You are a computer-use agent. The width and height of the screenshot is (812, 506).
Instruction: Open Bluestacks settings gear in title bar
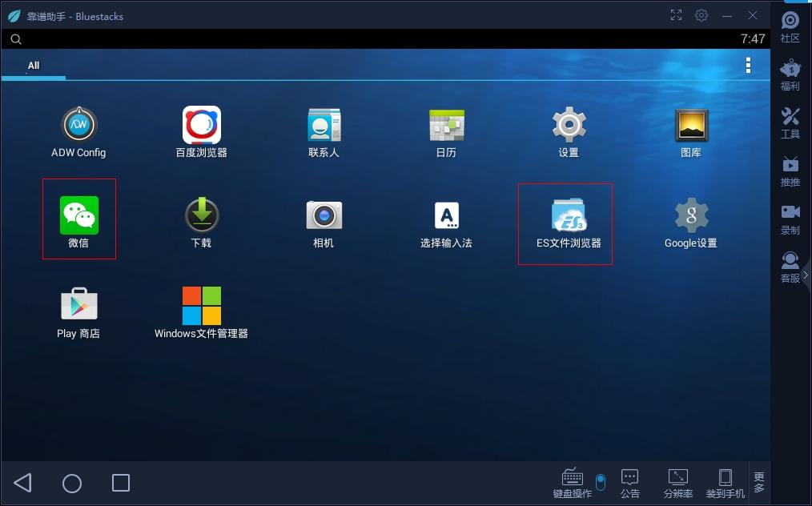701,15
